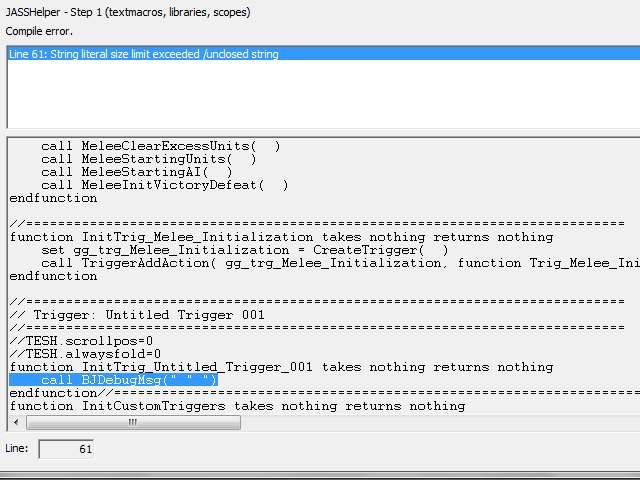Click function InitCustomTriggers declaration line

click(237, 406)
